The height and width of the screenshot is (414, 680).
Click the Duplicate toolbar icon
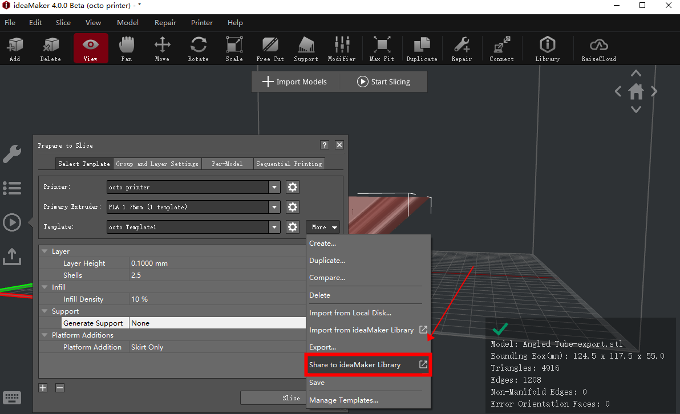click(422, 49)
